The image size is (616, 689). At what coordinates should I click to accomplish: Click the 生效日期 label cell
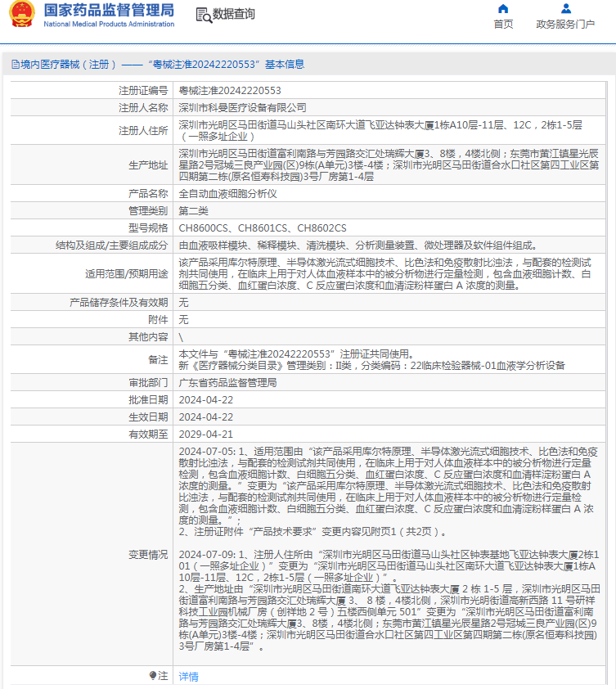pyautogui.click(x=92, y=417)
